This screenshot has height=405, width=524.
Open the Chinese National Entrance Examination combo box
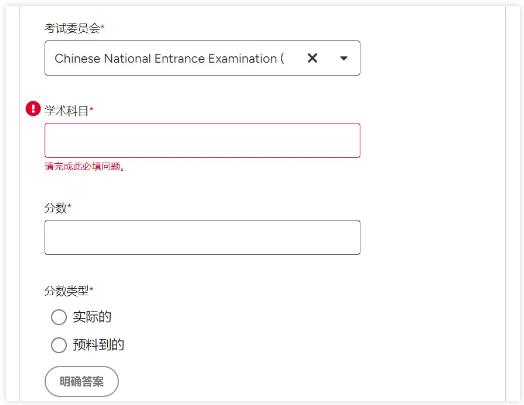coord(202,58)
